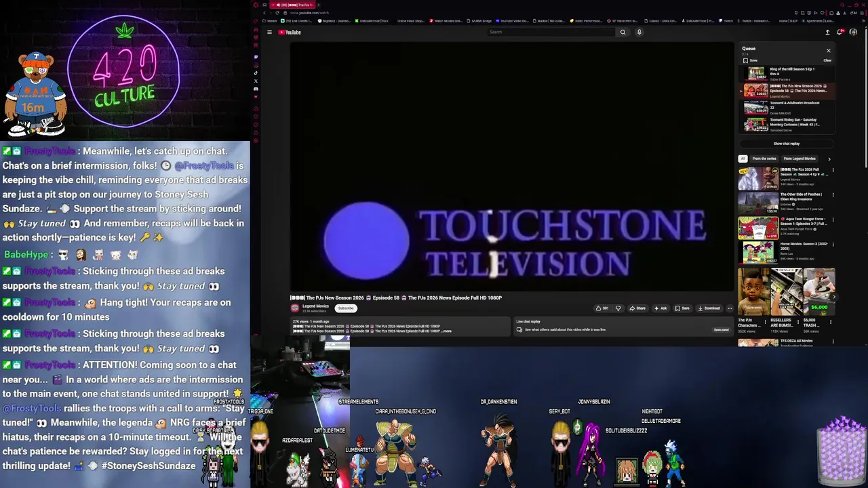Expand description with ...more link
868x488 pixels.
click(446, 331)
